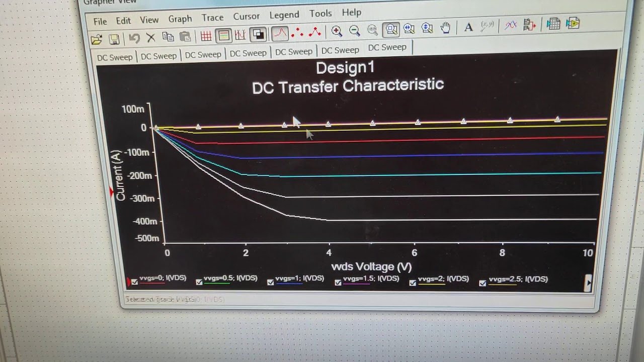Click the overlay traces icon
Screen dimensions: 644x362
(x=511, y=25)
